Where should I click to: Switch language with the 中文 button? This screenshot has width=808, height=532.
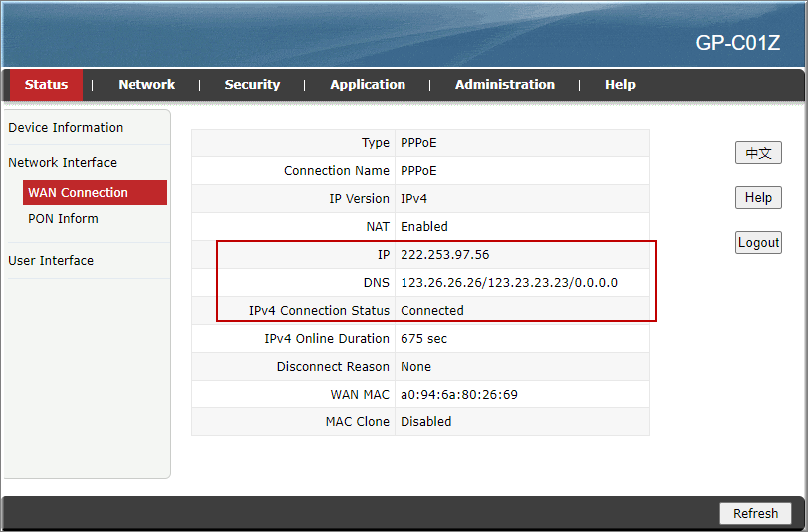(x=758, y=153)
